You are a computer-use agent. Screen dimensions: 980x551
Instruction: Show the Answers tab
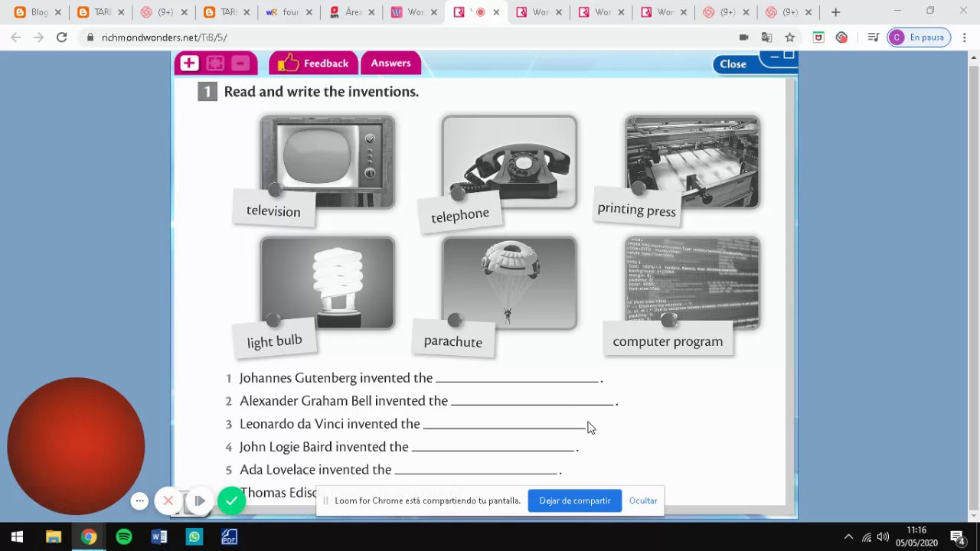390,64
